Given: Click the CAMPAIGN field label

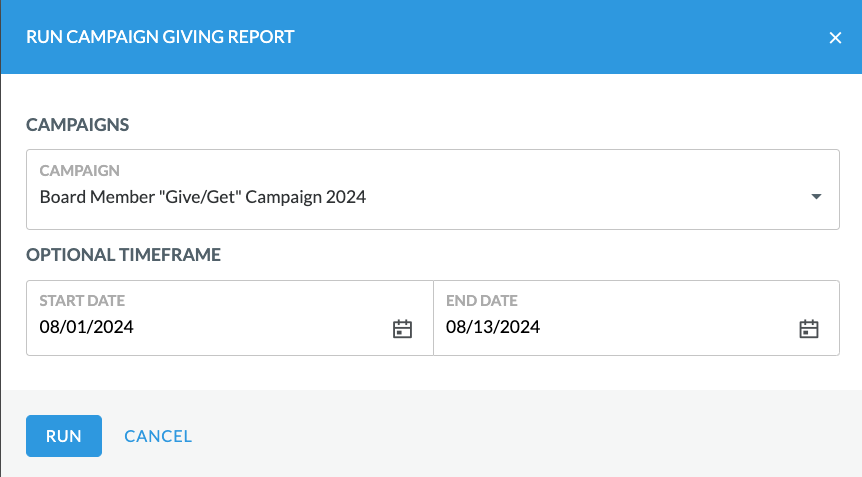Looking at the screenshot, I should coord(79,170).
